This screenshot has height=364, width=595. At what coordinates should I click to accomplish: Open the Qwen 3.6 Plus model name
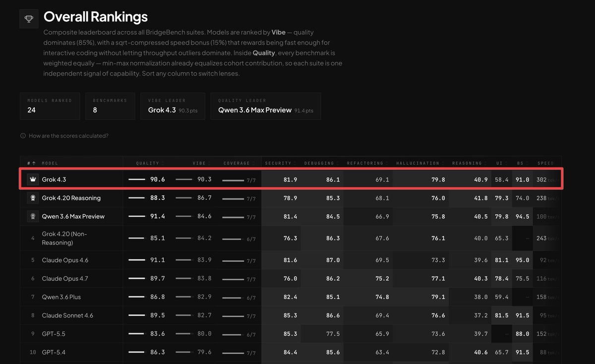[x=61, y=297]
